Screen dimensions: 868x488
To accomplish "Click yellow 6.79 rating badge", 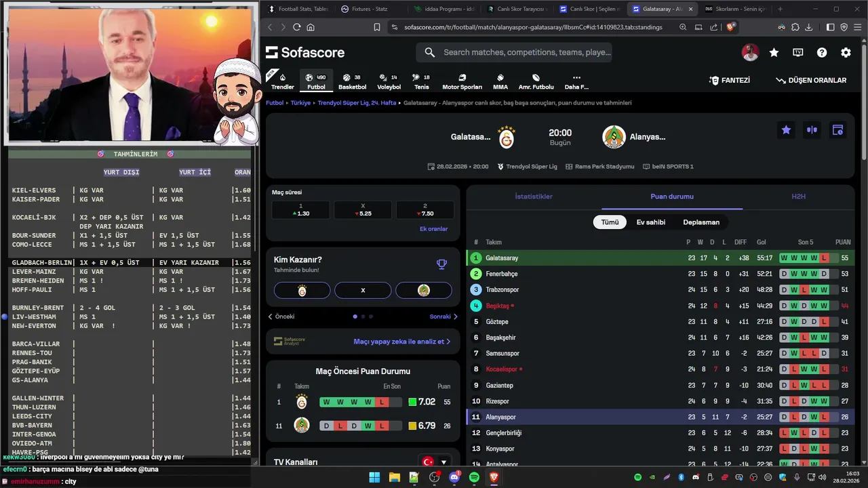I will (x=421, y=426).
